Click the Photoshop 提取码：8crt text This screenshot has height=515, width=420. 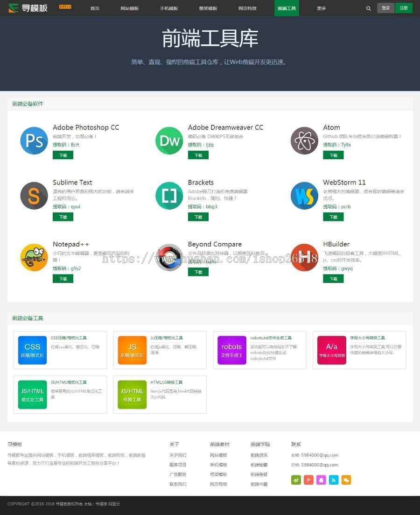[x=66, y=145]
